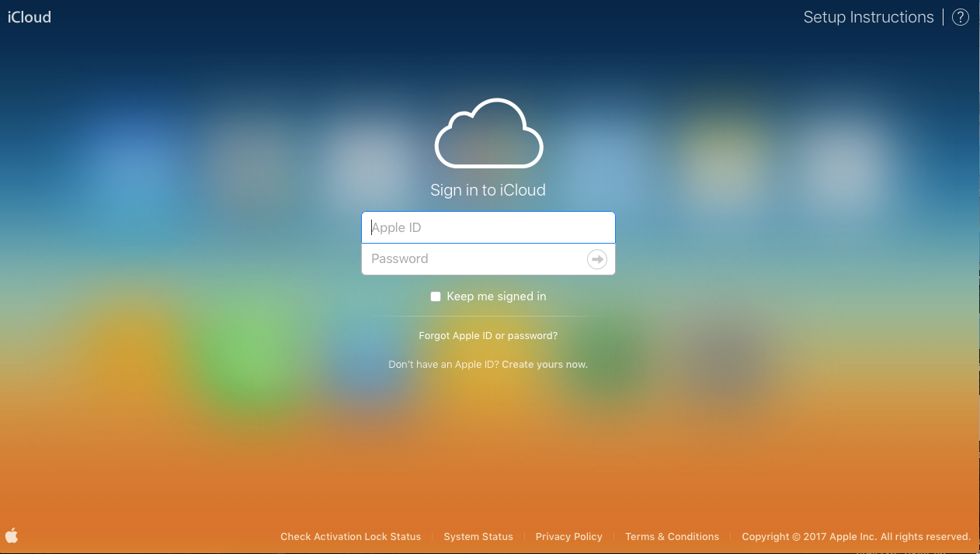980x554 pixels.
Task: Open Forgot Apple ID or password link
Action: click(488, 336)
